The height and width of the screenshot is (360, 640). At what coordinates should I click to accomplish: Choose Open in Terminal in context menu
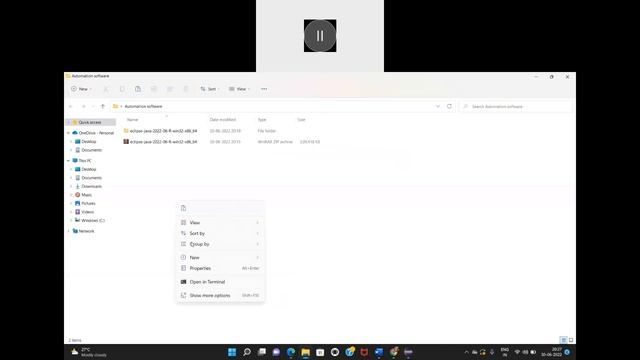[x=220, y=282]
